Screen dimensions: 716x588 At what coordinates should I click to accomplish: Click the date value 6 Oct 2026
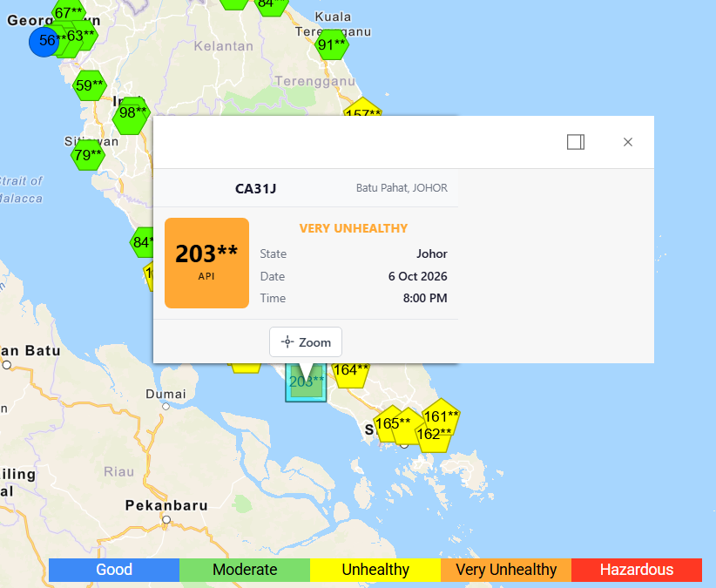click(x=418, y=276)
